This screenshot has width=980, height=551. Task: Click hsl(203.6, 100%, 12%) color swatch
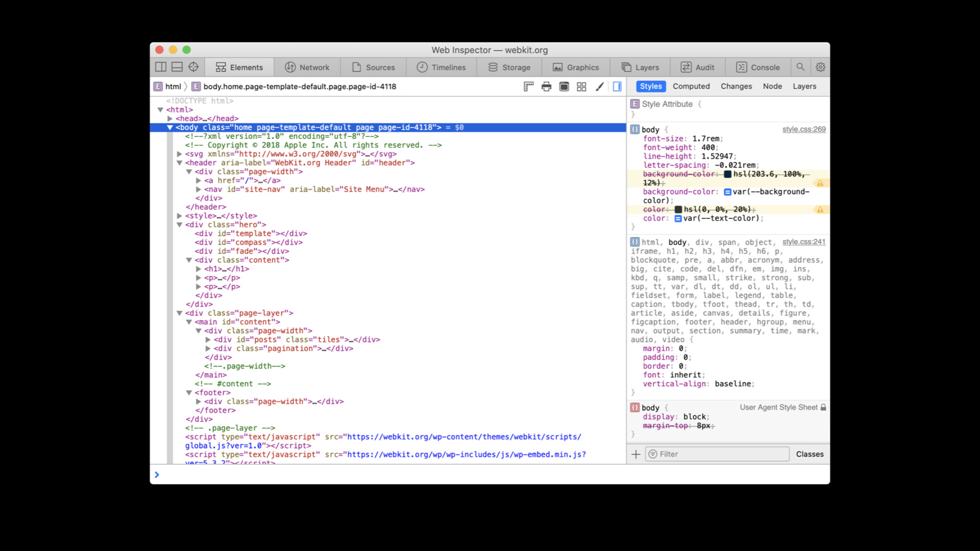click(727, 174)
